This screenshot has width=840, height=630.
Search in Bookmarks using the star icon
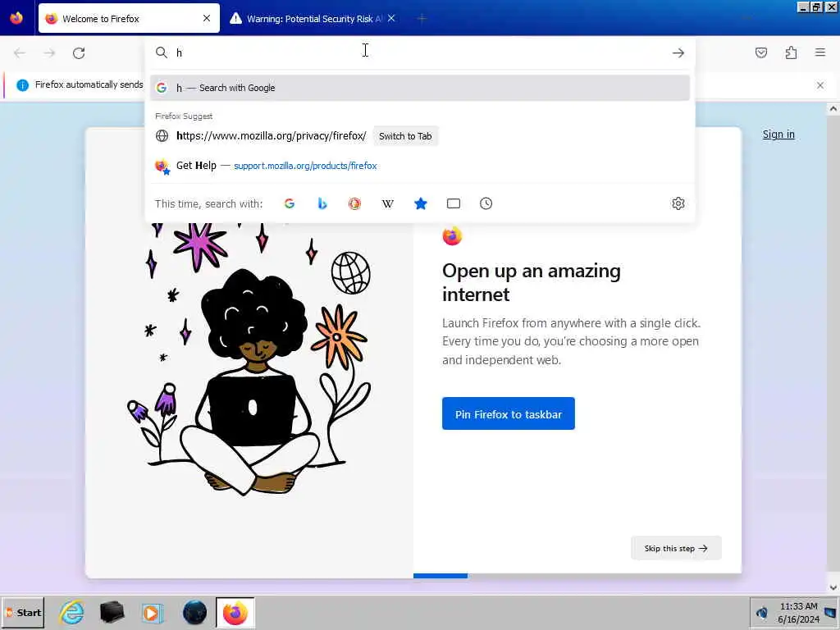pyautogui.click(x=421, y=203)
